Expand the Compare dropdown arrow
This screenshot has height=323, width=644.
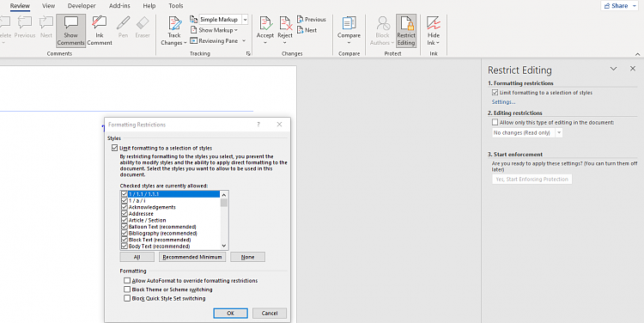[x=349, y=42]
